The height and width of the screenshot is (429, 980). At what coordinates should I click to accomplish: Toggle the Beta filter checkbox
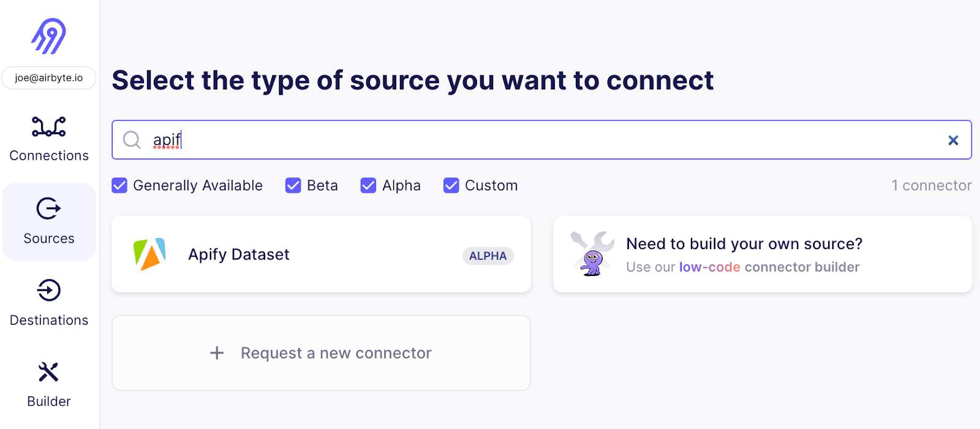(x=293, y=185)
